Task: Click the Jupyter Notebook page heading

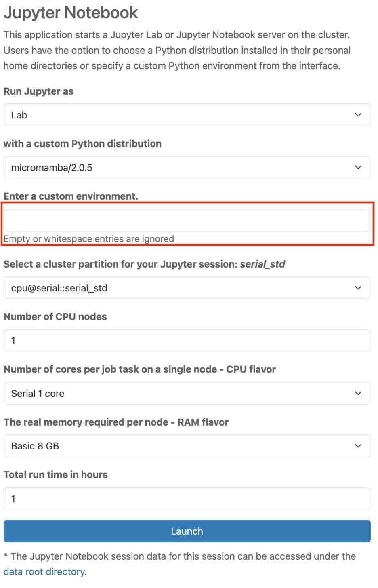Action: pos(71,13)
